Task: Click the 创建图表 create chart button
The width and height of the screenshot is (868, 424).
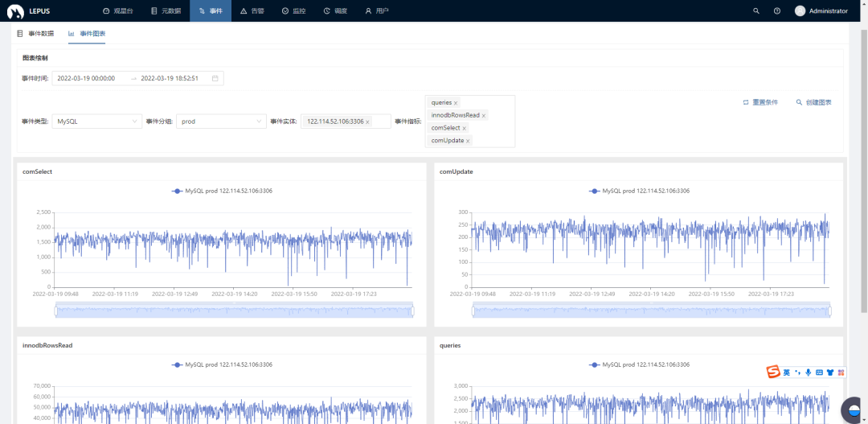Action: [813, 102]
